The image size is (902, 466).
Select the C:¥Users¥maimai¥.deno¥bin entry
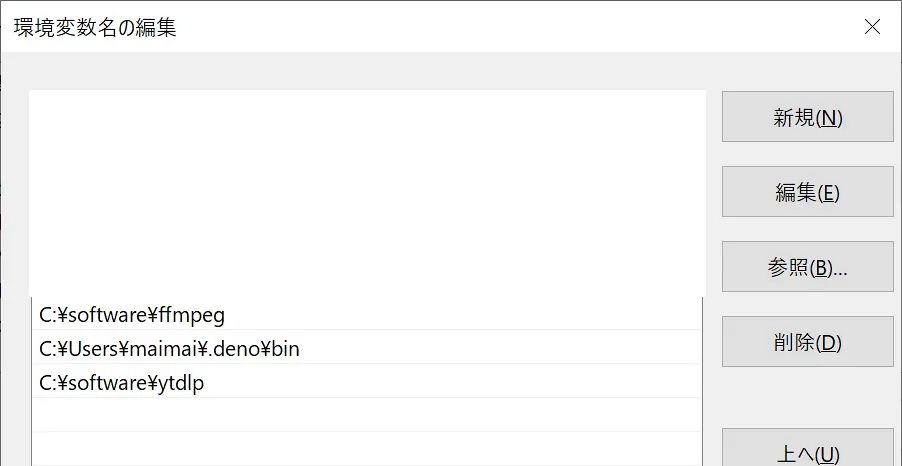pos(169,349)
